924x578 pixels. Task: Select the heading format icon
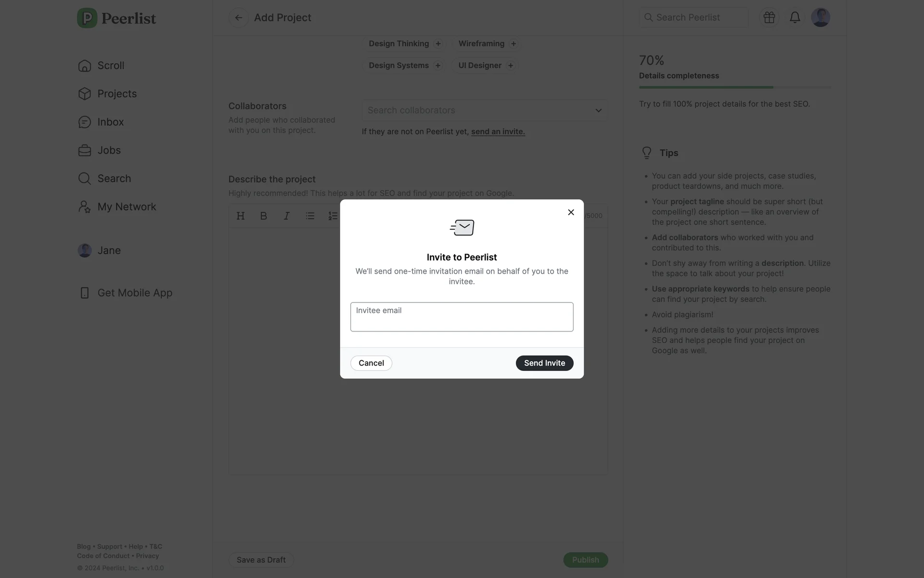tap(241, 216)
